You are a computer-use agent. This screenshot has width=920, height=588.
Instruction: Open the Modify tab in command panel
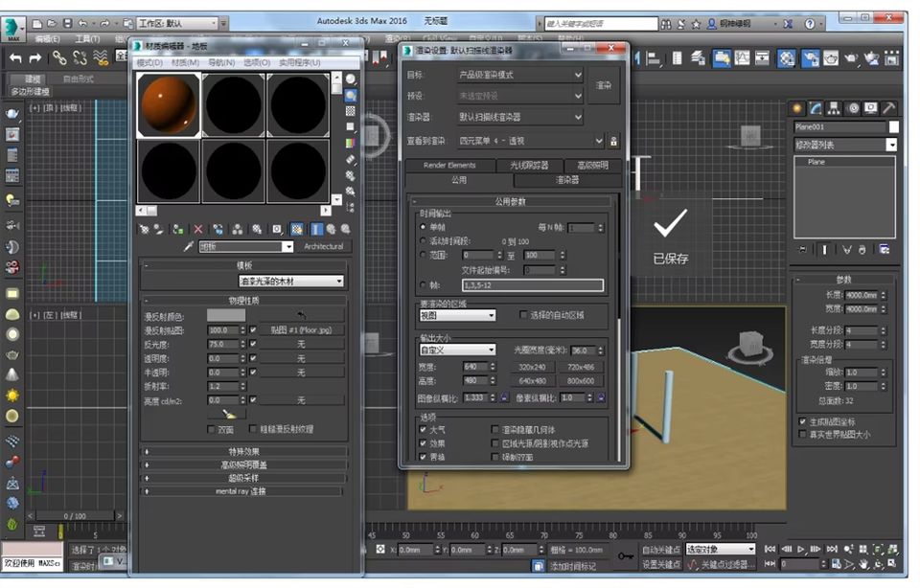(x=815, y=108)
